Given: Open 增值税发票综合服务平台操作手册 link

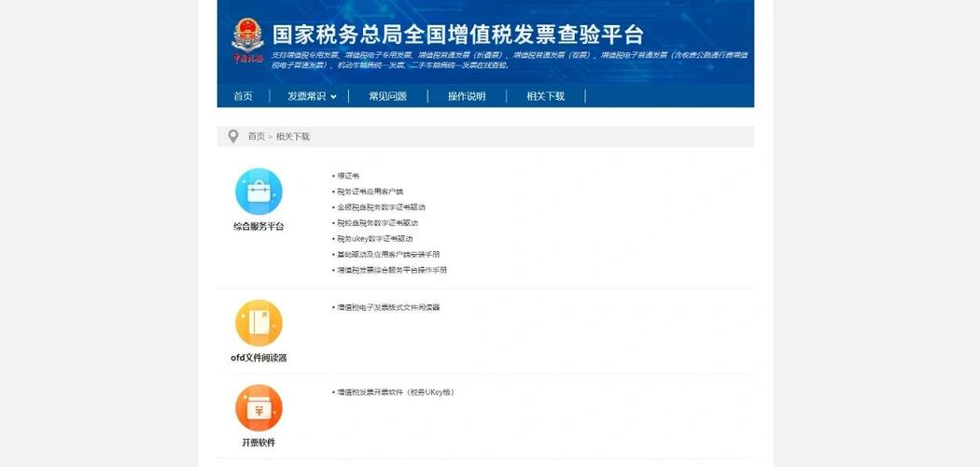Looking at the screenshot, I should [392, 270].
